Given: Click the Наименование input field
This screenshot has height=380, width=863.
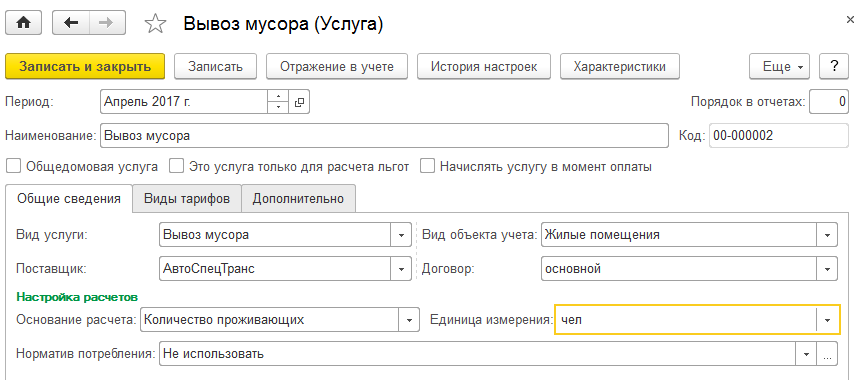Looking at the screenshot, I should point(384,135).
